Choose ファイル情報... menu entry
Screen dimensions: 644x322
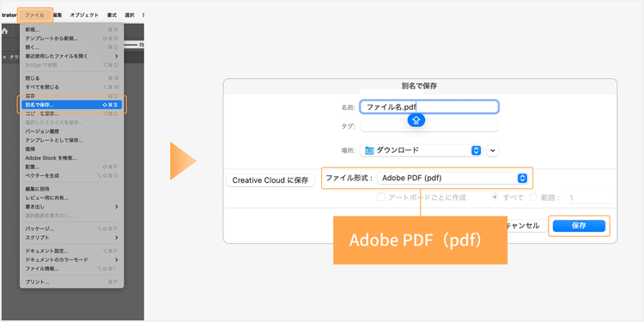71,269
